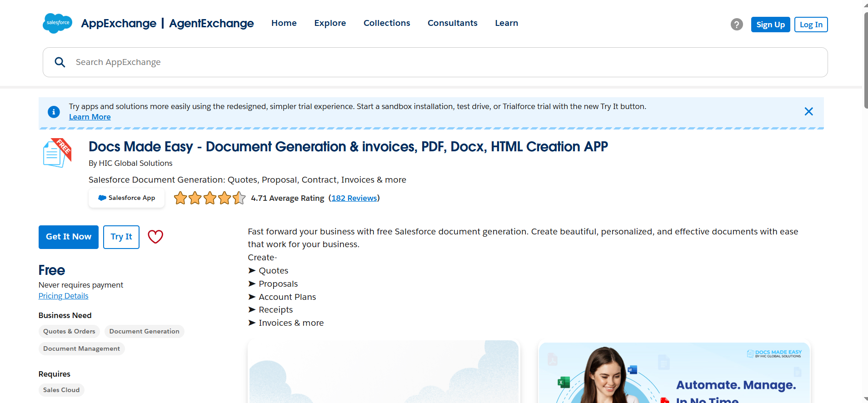
Task: Select the Quotes & Orders tag
Action: (x=69, y=332)
